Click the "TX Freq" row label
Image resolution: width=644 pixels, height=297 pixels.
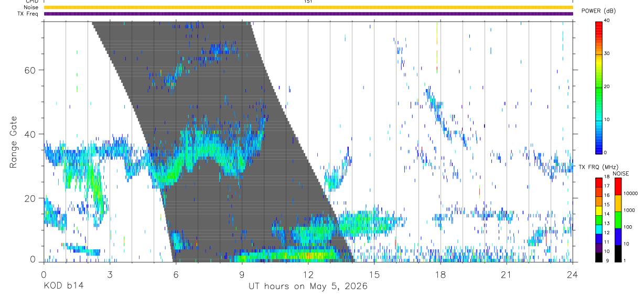tap(28, 14)
